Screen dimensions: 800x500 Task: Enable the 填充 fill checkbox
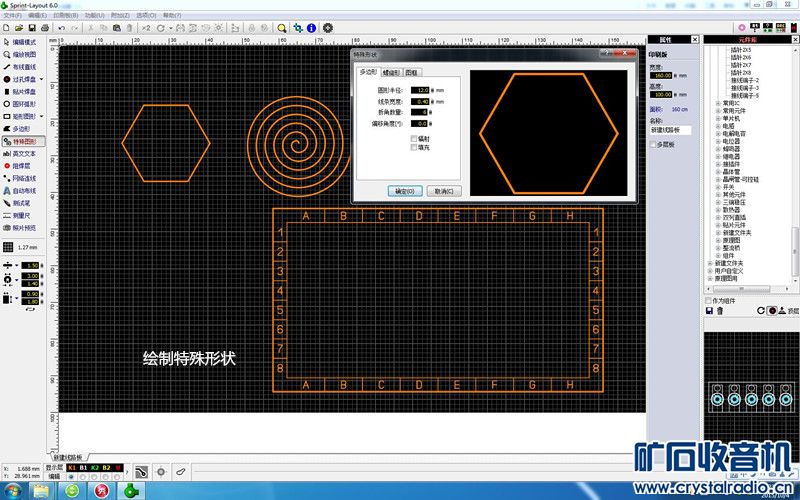pyautogui.click(x=415, y=148)
